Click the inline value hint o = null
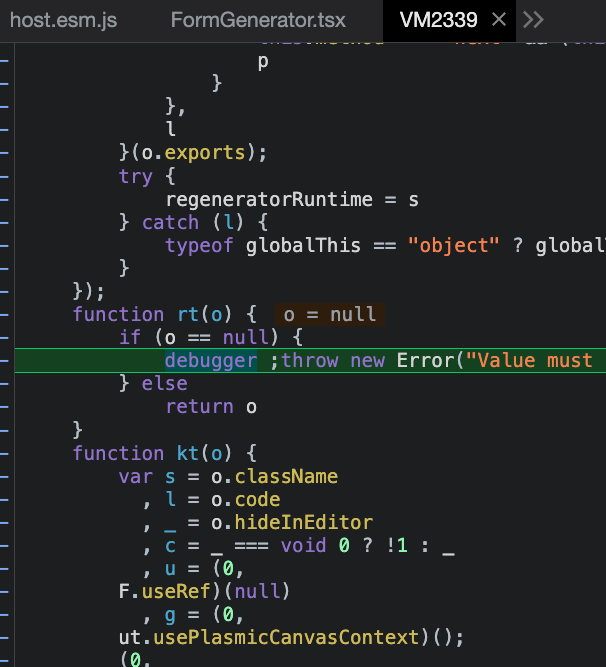Screen dimensions: 606x667 (x=330, y=314)
